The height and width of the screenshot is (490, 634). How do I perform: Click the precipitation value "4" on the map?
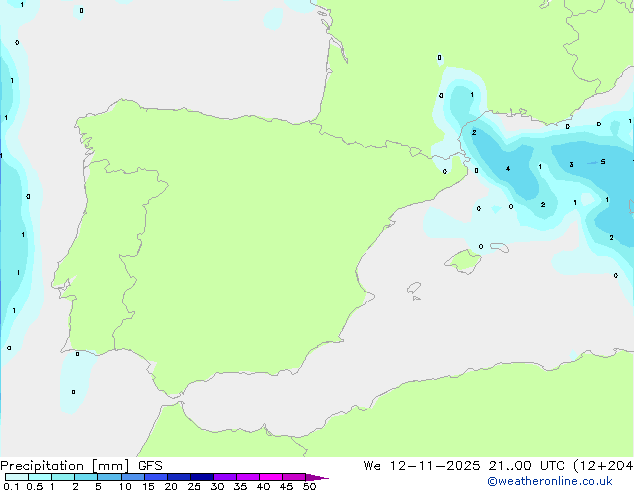[508, 169]
